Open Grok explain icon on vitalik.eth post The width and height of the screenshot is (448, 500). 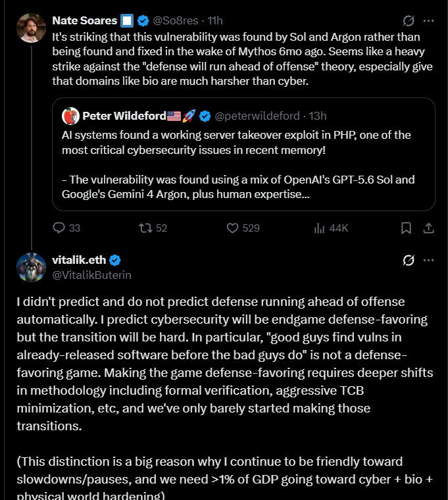tap(409, 261)
